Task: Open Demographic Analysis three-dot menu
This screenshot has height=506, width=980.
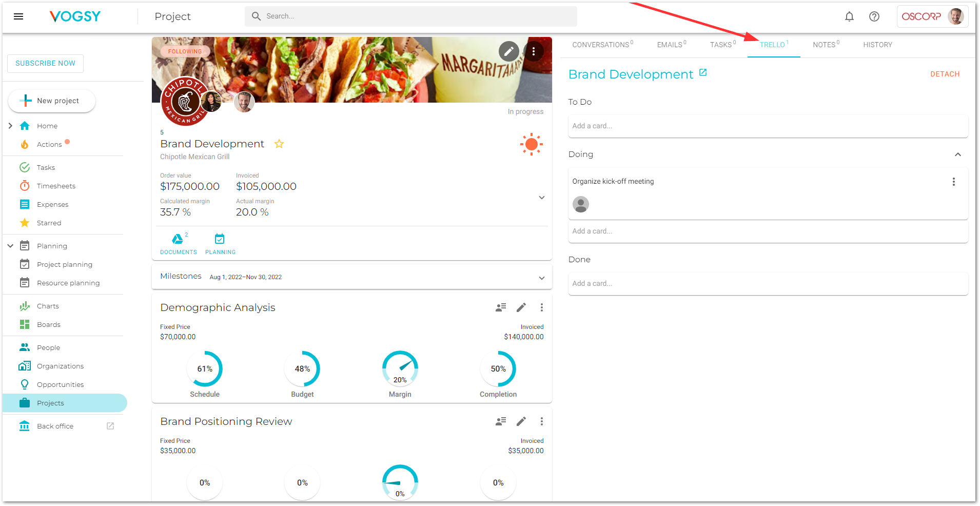Action: point(541,307)
